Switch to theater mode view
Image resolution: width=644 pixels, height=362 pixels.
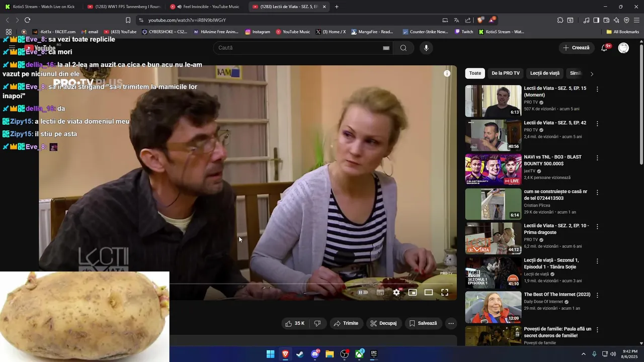coord(429,292)
